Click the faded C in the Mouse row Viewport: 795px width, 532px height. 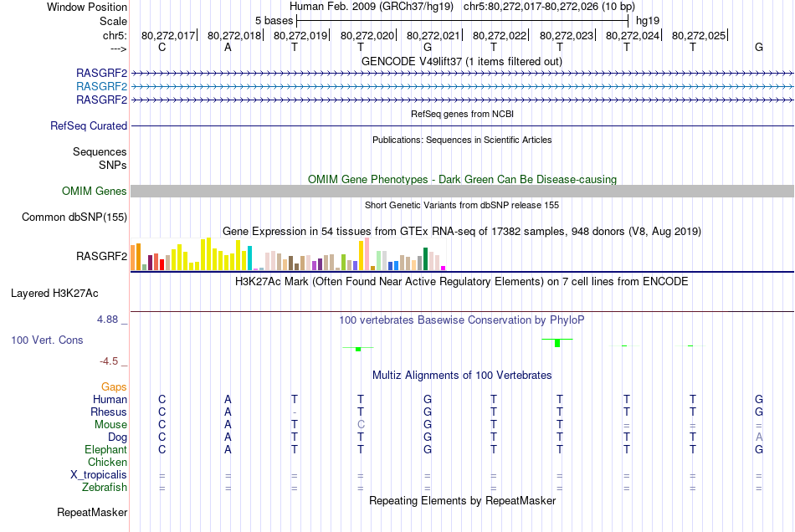[x=361, y=425]
